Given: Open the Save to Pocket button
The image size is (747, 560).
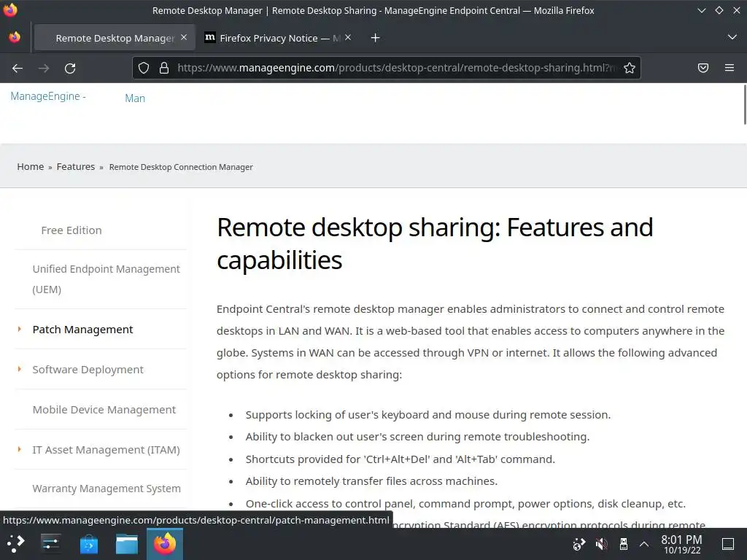Looking at the screenshot, I should point(703,68).
